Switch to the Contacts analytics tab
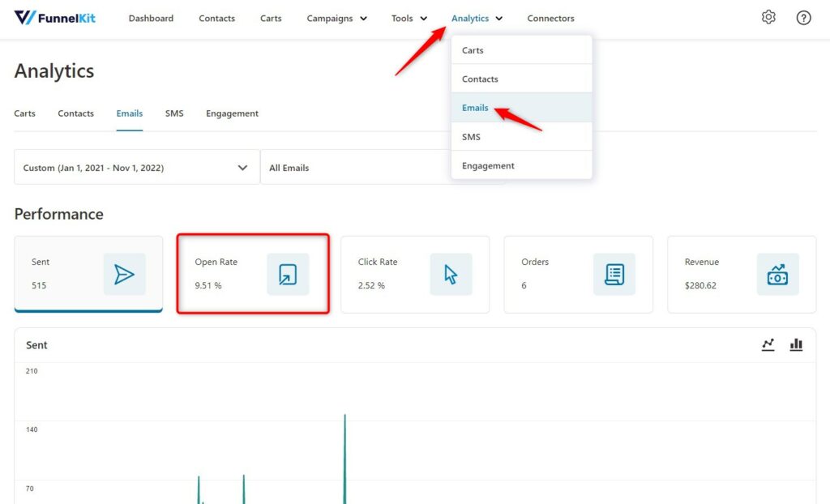This screenshot has height=504, width=830. [75, 113]
